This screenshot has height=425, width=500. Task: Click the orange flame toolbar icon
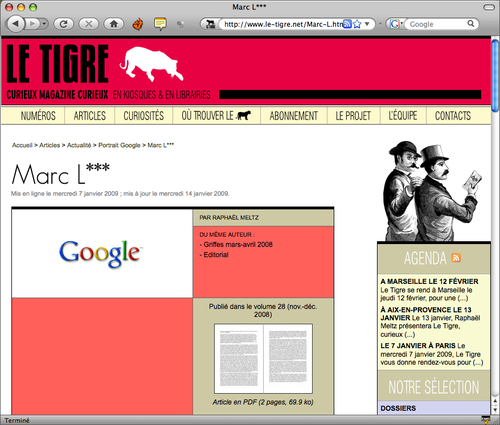(x=138, y=24)
